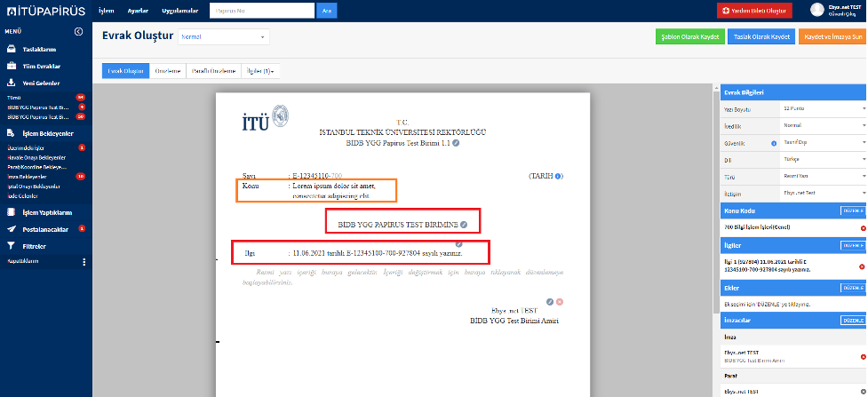Click Şablon Olarak Kaydet button
Screen dimensions: 868x397
pos(689,36)
